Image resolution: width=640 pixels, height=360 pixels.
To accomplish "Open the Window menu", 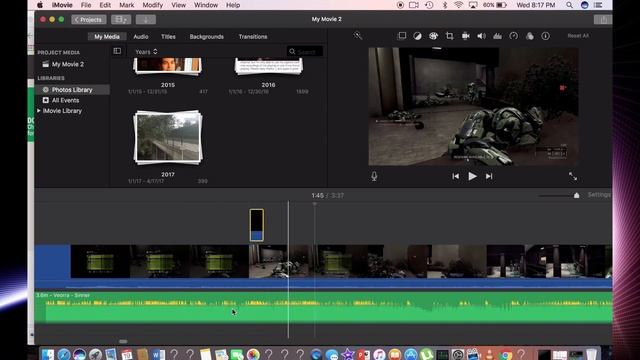I will coord(206,5).
